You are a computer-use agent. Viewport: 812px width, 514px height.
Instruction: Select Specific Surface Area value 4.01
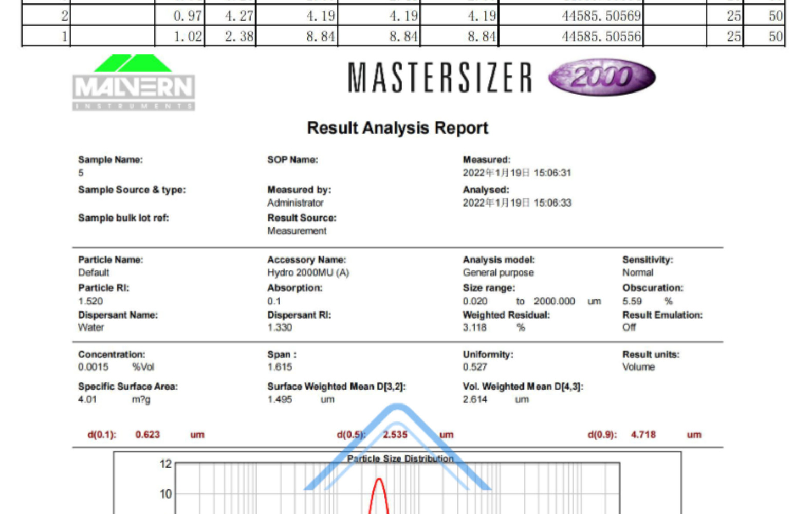click(x=87, y=399)
